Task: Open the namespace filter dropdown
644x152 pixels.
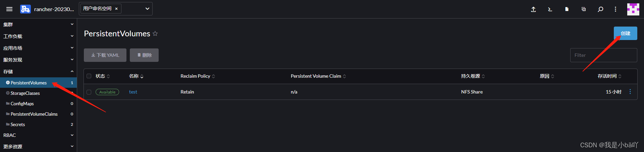Action: (147, 9)
